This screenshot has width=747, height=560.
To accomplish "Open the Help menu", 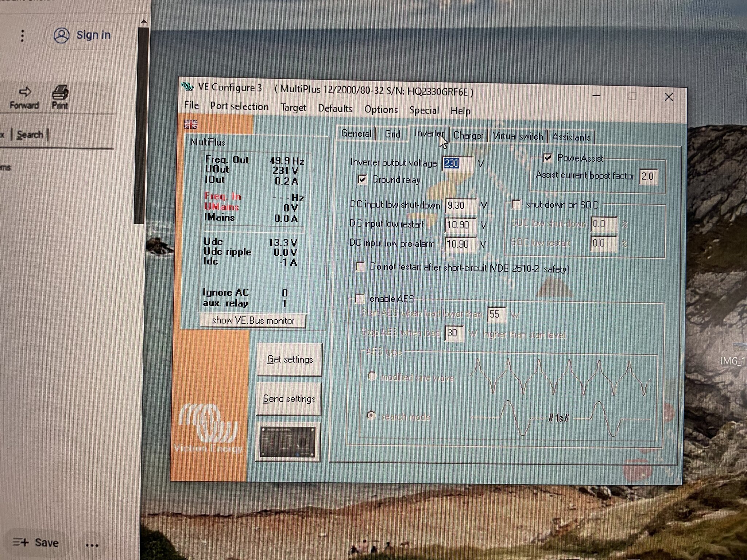I will (460, 111).
